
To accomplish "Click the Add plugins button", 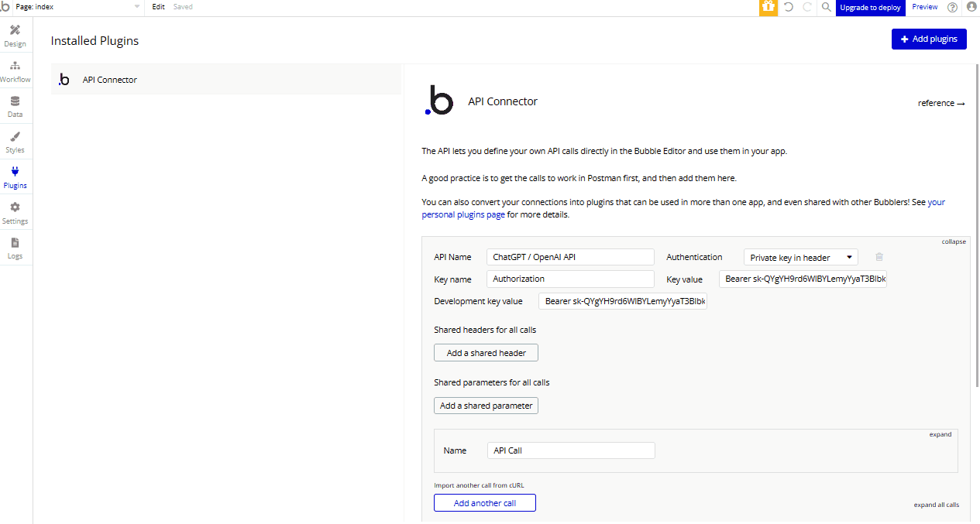I will (x=929, y=39).
